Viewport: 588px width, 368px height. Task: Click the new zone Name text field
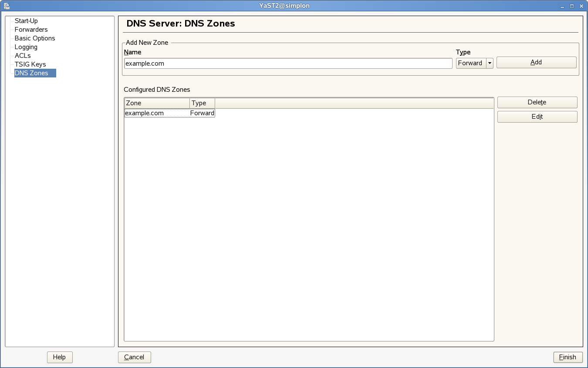pos(288,63)
